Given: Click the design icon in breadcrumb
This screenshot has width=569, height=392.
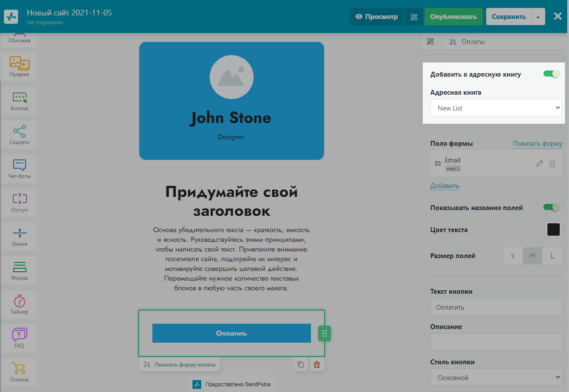Looking at the screenshot, I should tap(430, 42).
